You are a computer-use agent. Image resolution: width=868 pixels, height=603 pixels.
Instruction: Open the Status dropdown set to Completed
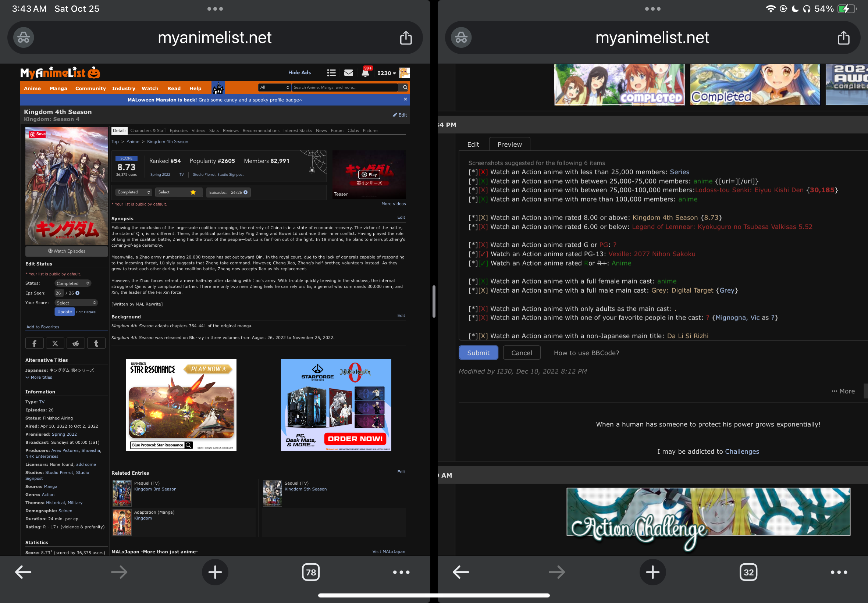point(72,283)
